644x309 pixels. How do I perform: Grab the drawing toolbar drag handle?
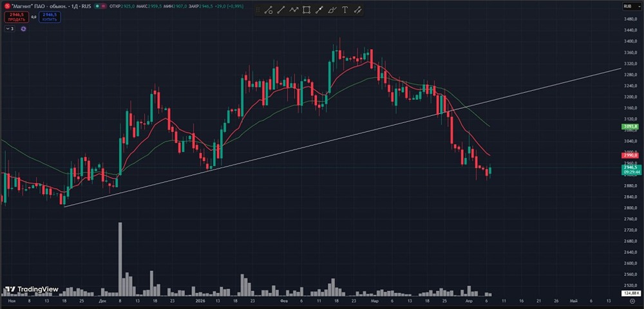point(258,10)
